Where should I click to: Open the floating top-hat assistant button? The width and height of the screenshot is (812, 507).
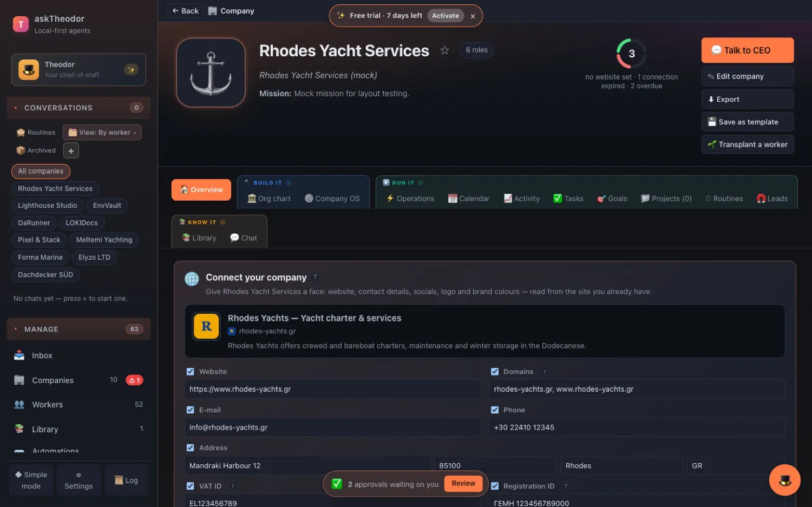(x=784, y=480)
